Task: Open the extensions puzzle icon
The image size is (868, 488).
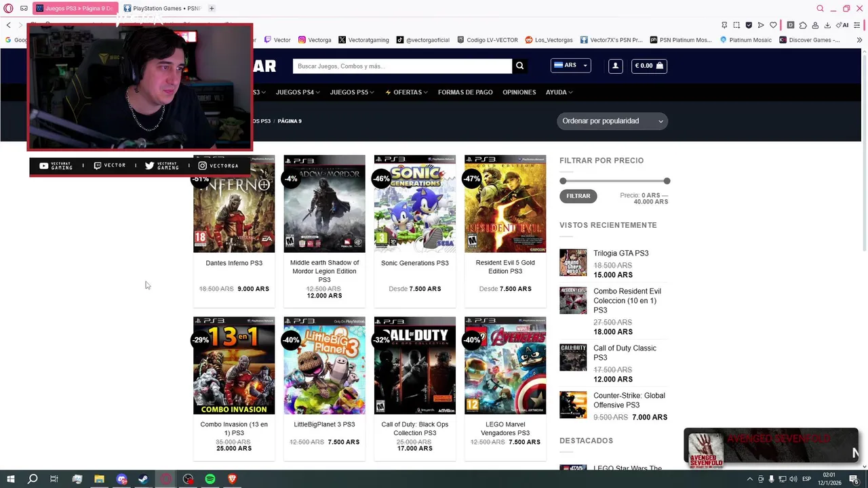Action: (x=803, y=25)
